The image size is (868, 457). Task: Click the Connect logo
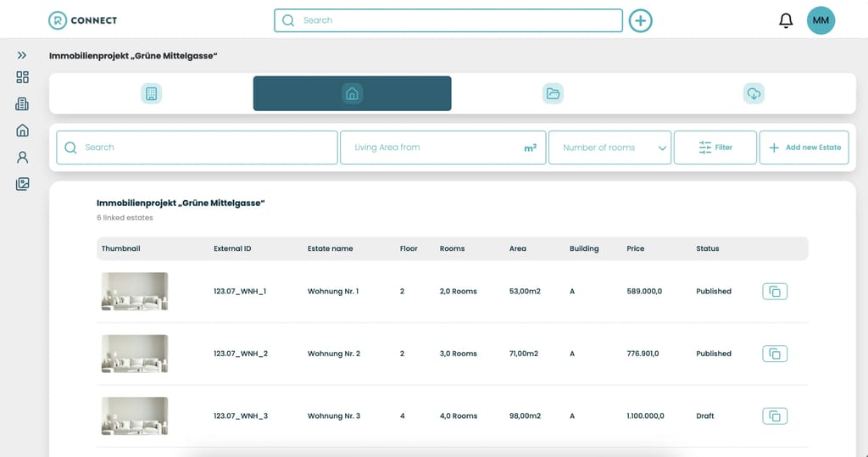click(x=82, y=20)
